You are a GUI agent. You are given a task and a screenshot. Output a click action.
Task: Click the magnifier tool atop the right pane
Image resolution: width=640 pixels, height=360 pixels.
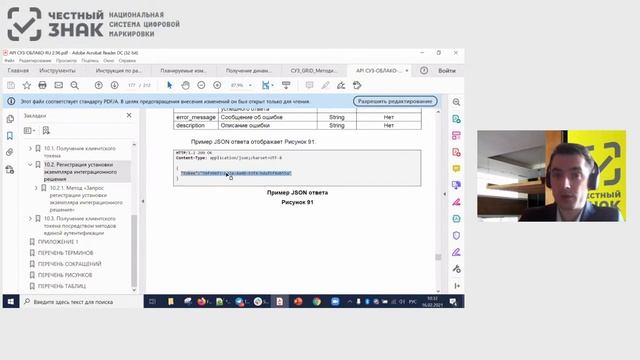(x=456, y=102)
